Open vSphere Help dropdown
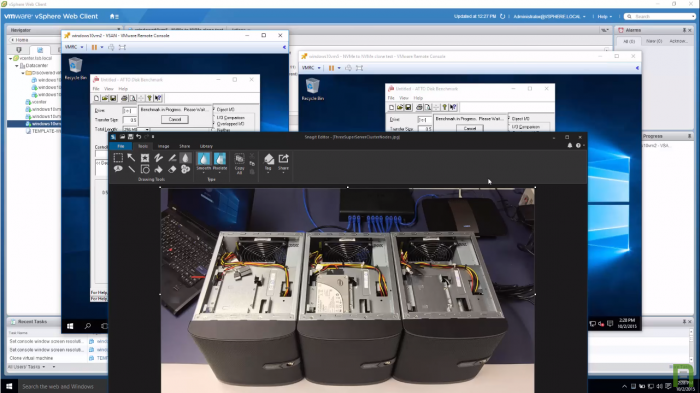This screenshot has height=393, width=700. [604, 17]
